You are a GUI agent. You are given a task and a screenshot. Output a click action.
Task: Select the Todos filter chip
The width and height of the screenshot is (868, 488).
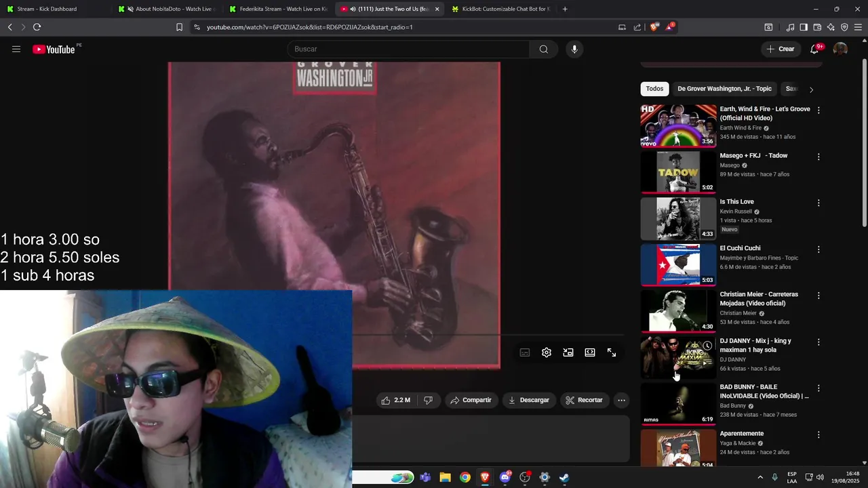tap(654, 89)
